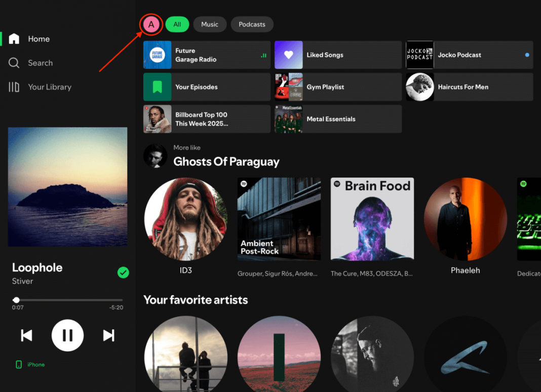541x392 pixels.
Task: Click the Home icon in sidebar
Action: (x=14, y=39)
